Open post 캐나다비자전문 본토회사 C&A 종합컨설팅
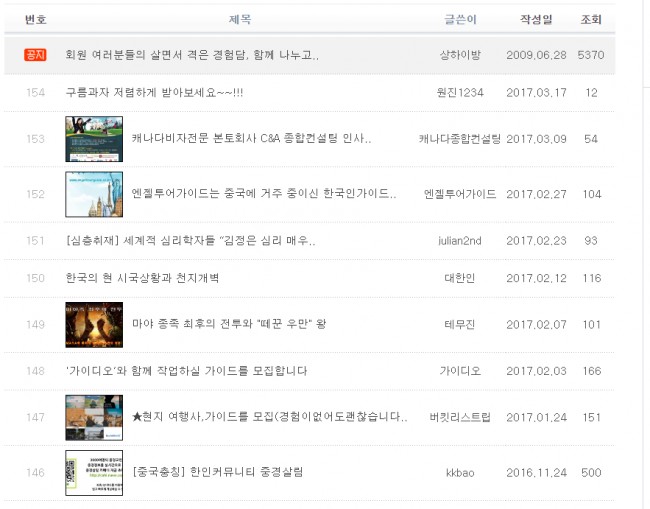The image size is (650, 509). coord(251,138)
